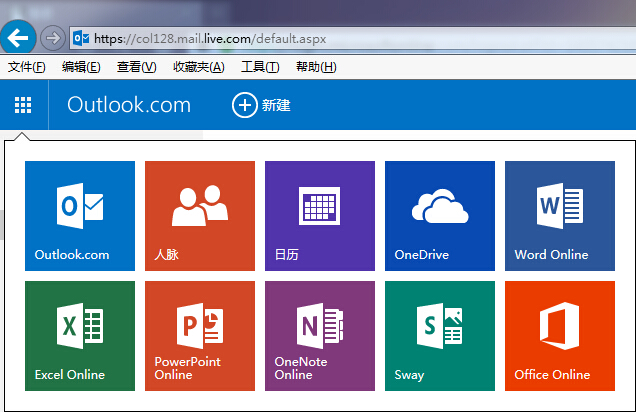Open the Excel Online tile

point(79,335)
